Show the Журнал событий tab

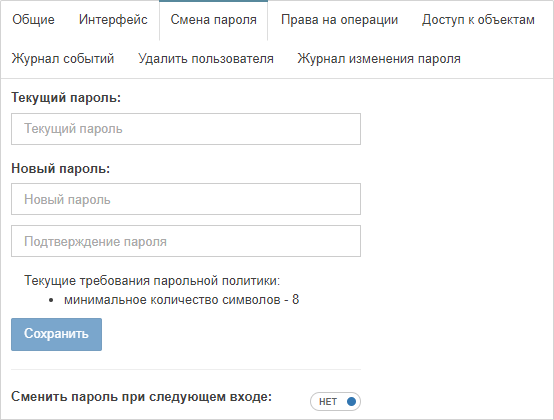pyautogui.click(x=63, y=59)
